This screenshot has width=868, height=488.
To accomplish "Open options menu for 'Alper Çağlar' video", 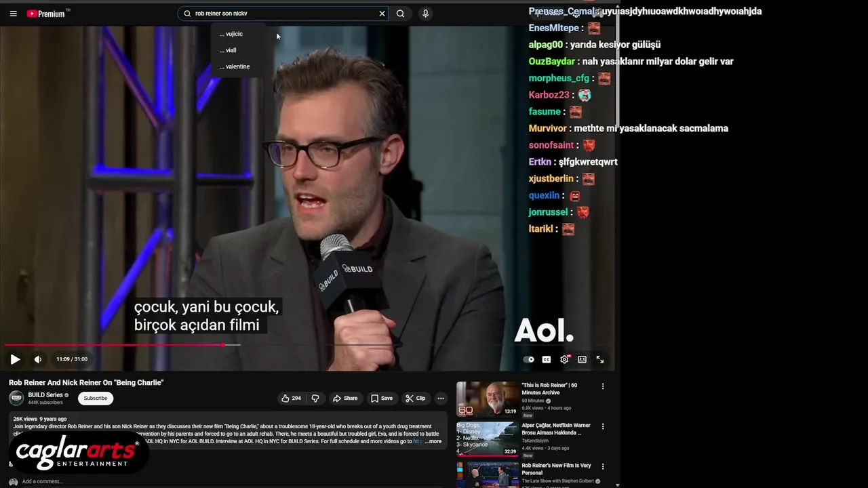I will click(603, 426).
